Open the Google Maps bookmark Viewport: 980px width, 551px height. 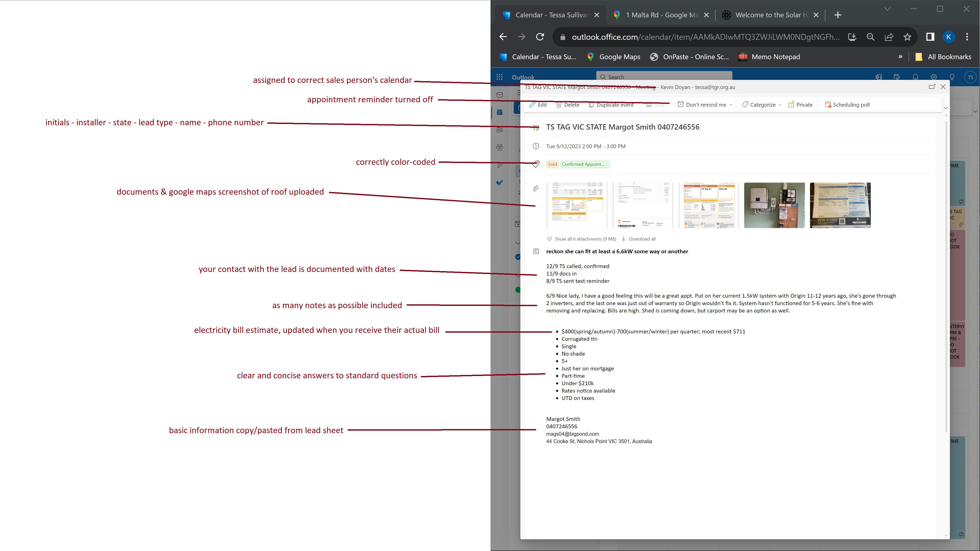pos(613,57)
